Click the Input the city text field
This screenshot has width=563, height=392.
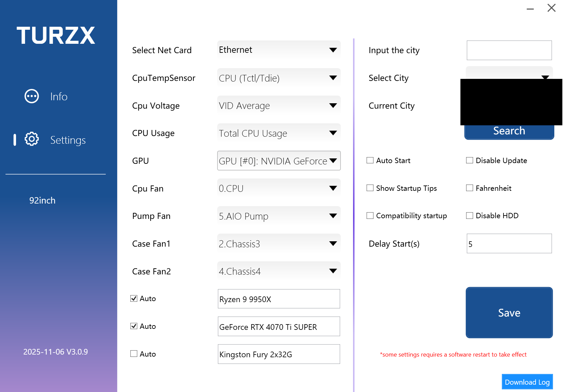[509, 50]
